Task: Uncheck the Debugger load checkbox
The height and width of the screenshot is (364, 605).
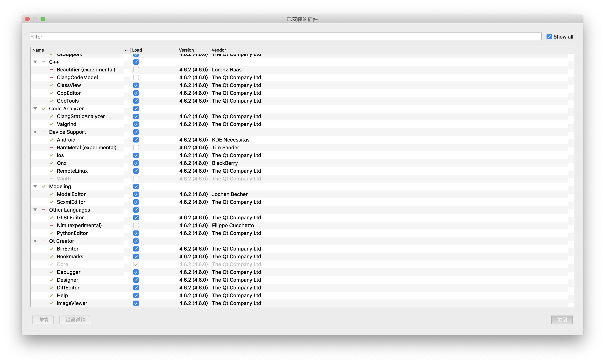Action: tap(136, 272)
